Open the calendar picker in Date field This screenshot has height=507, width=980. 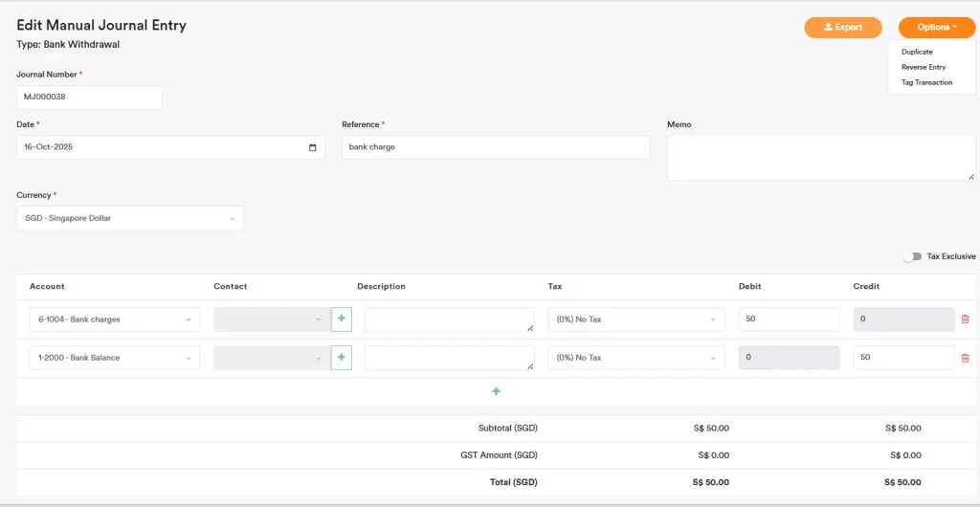(x=312, y=147)
